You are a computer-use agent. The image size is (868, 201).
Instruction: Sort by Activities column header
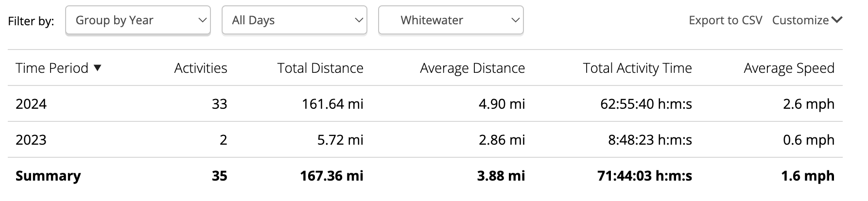pyautogui.click(x=201, y=68)
